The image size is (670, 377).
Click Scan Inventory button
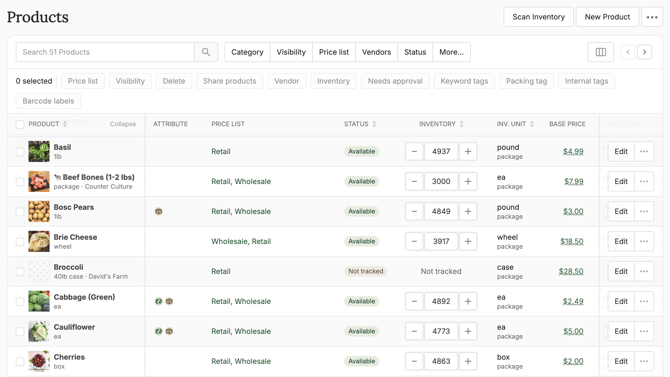[538, 17]
